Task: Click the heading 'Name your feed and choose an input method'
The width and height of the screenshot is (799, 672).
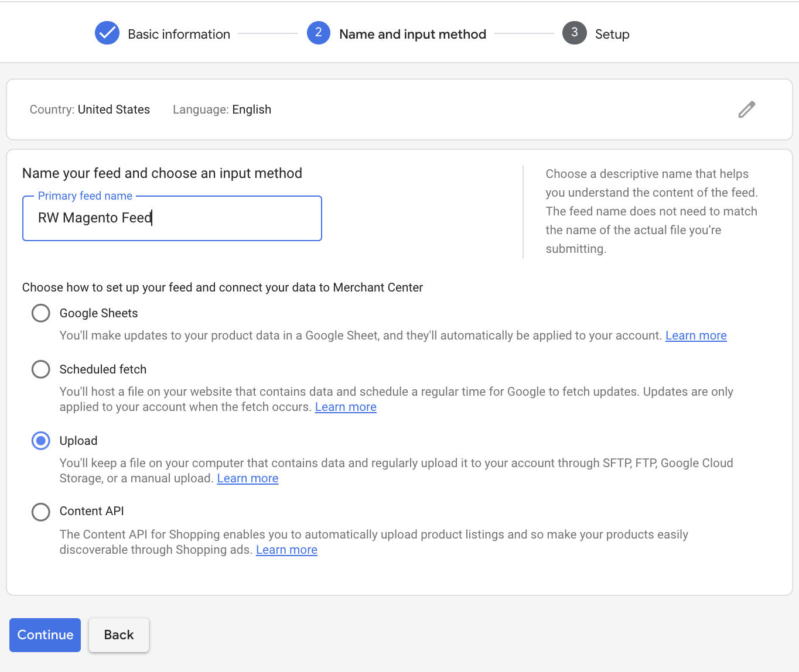Action: pos(162,173)
